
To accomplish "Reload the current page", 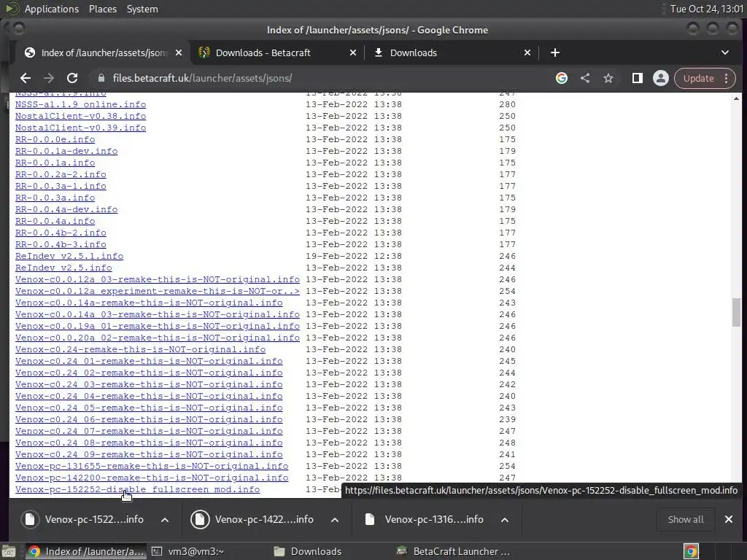I will tap(72, 78).
